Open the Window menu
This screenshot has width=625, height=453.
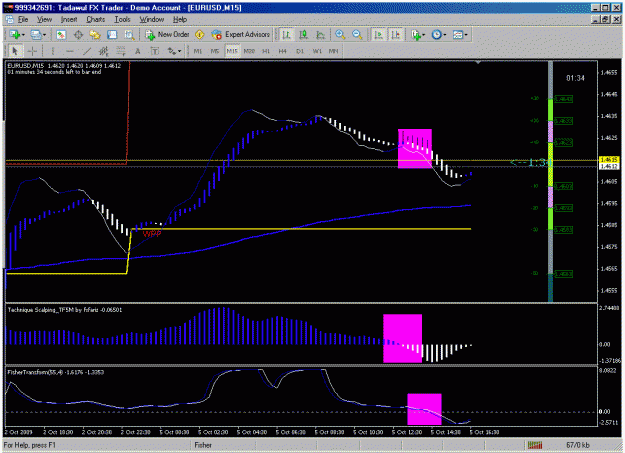[x=151, y=20]
